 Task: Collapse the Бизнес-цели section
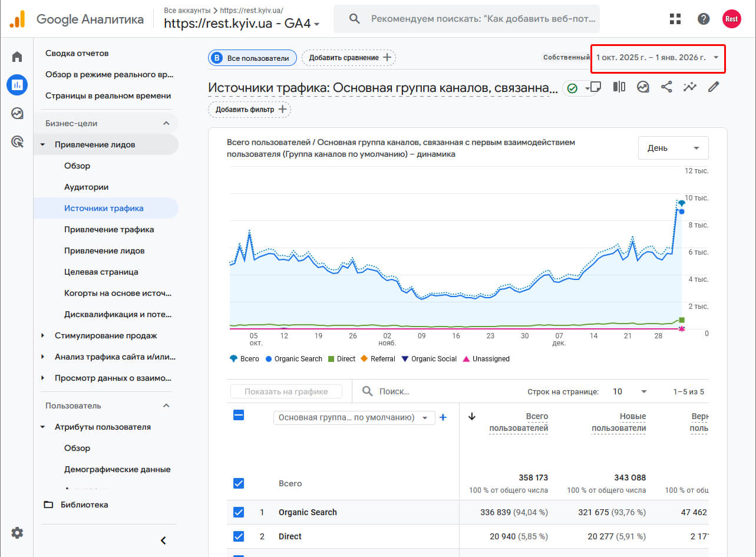[166, 123]
